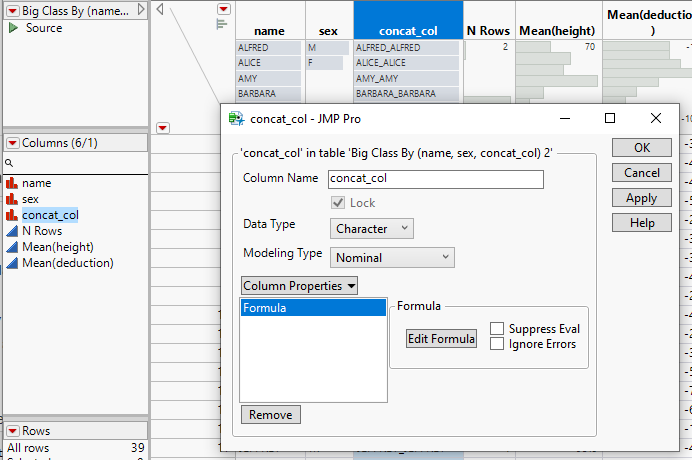This screenshot has width=692, height=460.
Task: Click the BARBARA cell in name column
Action: point(268,94)
